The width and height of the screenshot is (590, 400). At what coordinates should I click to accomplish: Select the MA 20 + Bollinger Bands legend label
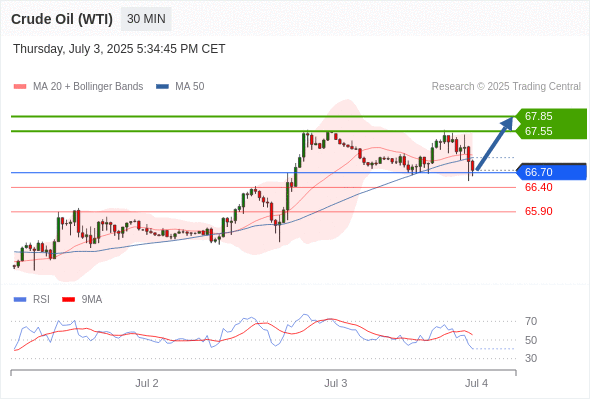[x=88, y=87]
